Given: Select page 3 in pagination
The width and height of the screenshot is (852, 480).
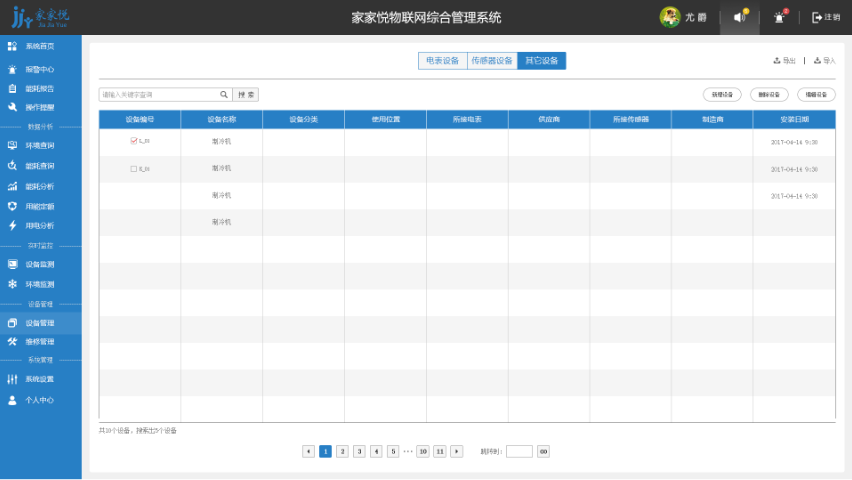Looking at the screenshot, I should click(359, 452).
